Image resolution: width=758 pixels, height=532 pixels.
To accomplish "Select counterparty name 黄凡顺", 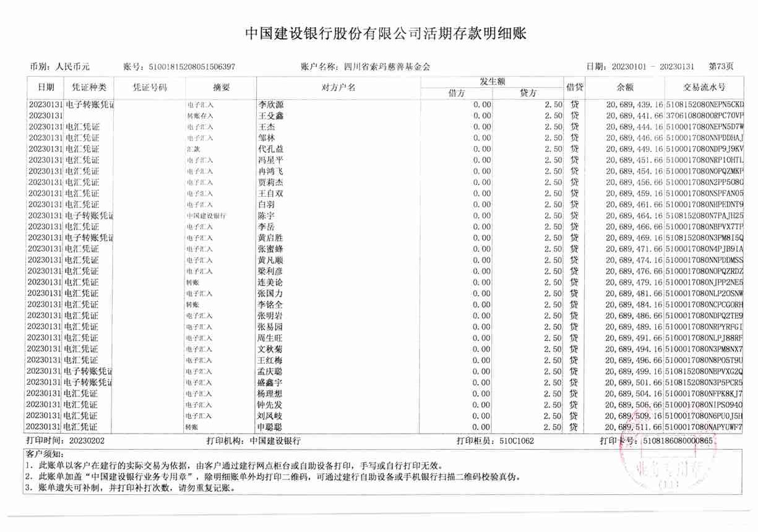I will 270,260.
